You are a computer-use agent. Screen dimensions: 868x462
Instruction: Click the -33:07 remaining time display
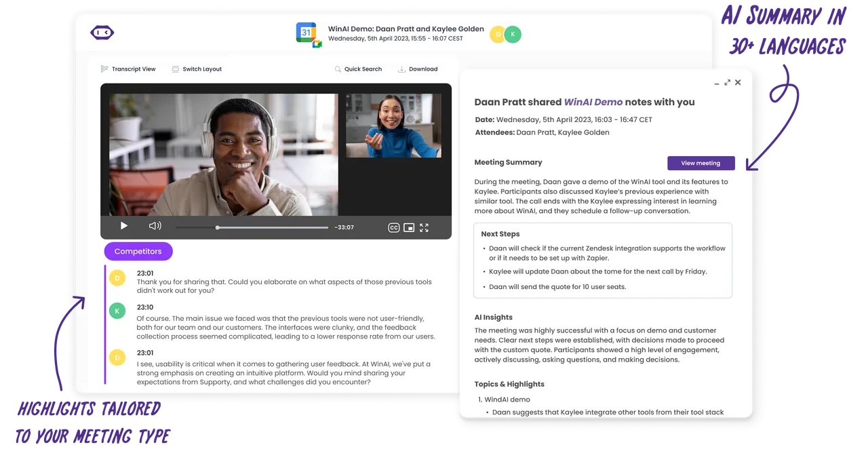click(344, 227)
